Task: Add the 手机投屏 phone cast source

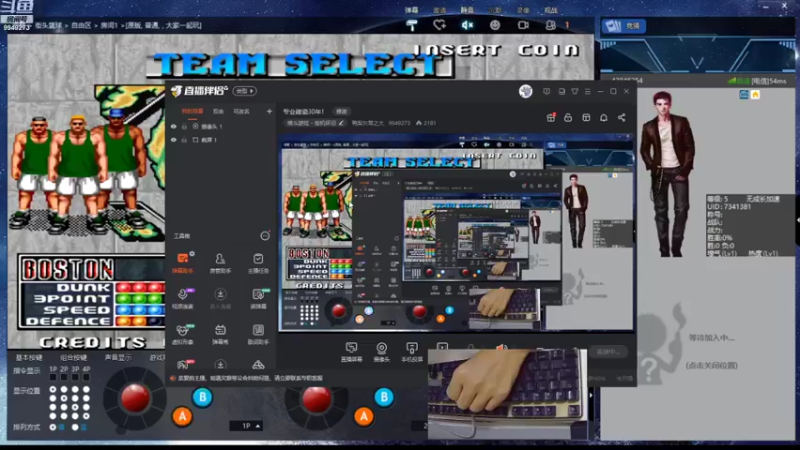Action: click(x=412, y=352)
